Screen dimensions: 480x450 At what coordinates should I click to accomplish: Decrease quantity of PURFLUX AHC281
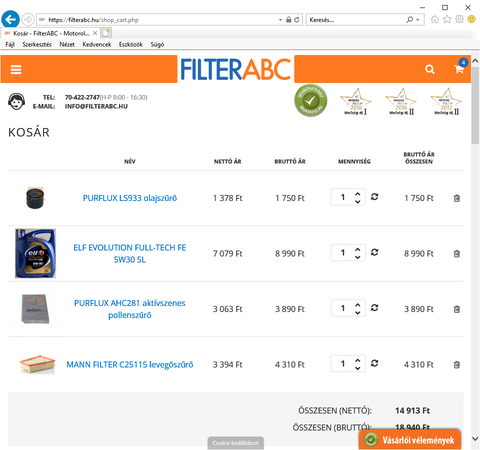[x=358, y=312]
